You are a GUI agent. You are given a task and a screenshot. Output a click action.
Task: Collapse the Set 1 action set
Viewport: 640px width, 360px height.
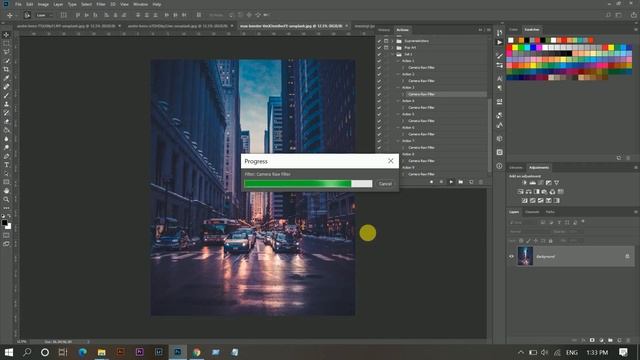click(393, 54)
